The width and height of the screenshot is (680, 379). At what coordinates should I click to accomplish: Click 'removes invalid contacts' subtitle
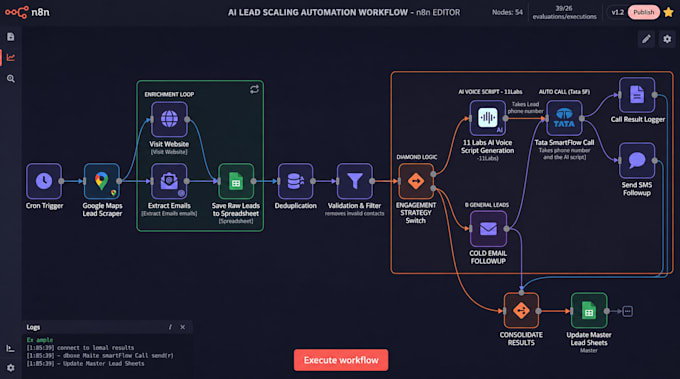tap(354, 213)
